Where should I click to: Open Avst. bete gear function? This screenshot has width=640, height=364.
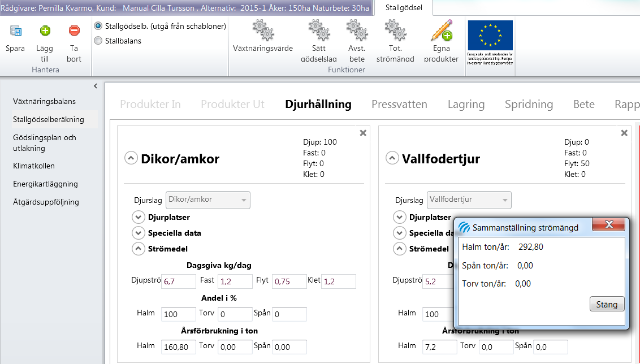pyautogui.click(x=357, y=30)
